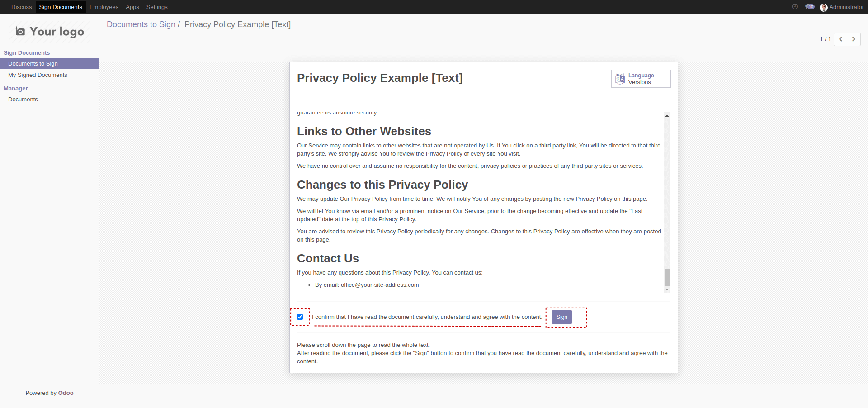Screen dimensions: 868x408
Task: Open conversations icon with 10 badge
Action: point(809,7)
